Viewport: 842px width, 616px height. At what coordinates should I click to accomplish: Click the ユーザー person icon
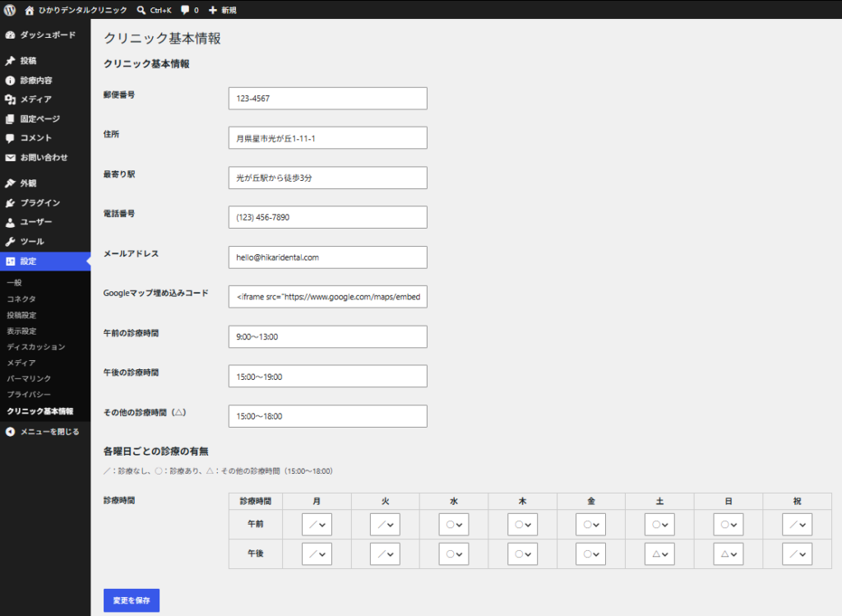click(10, 222)
